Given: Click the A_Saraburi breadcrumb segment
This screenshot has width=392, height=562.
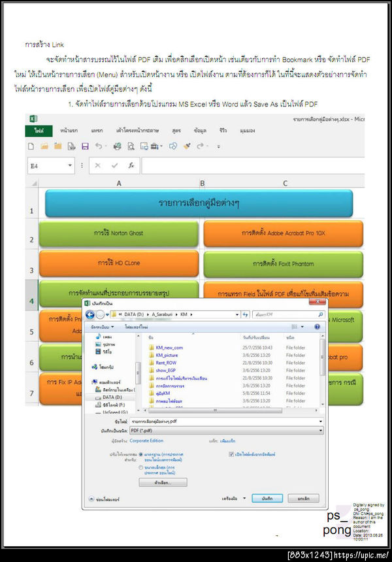Looking at the screenshot, I should [x=162, y=314].
